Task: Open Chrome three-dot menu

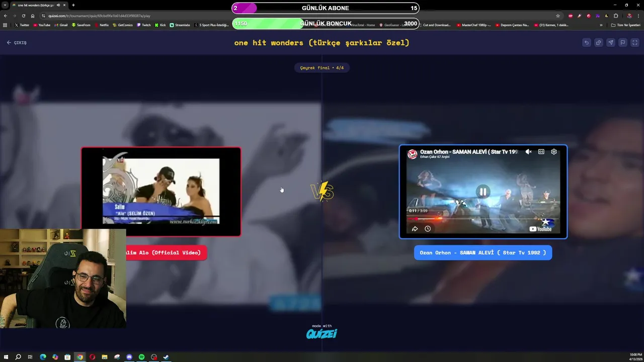Action: click(638, 16)
